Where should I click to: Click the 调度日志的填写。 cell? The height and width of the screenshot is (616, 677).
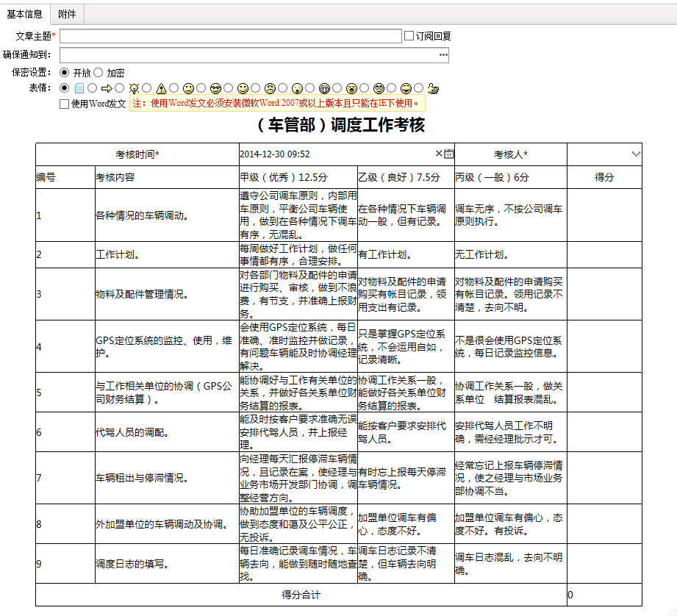tap(167, 564)
